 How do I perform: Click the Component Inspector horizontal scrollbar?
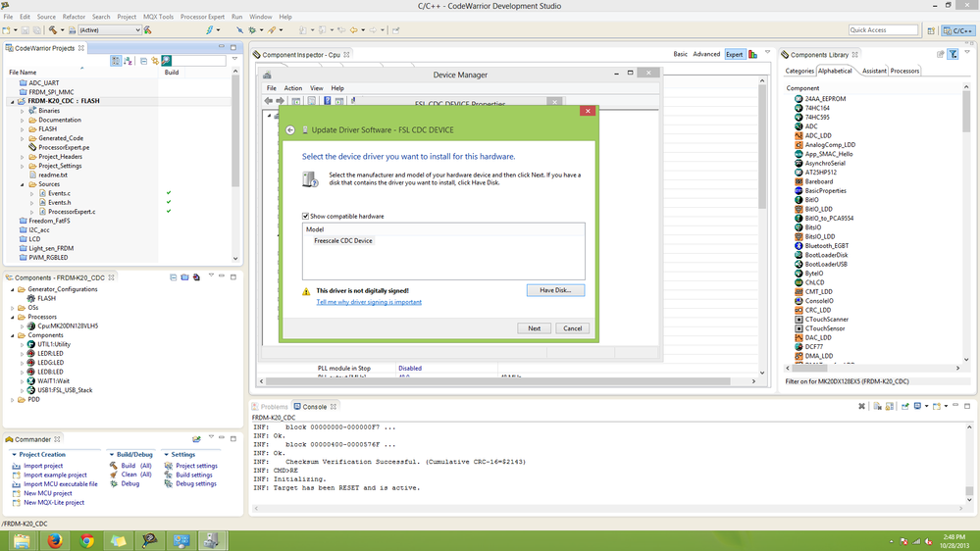click(x=497, y=381)
